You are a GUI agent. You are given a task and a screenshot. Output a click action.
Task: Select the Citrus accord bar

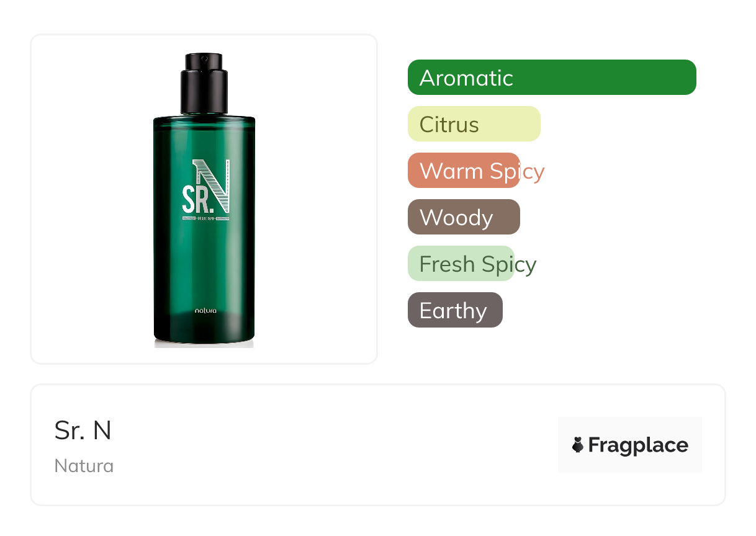[x=474, y=124]
